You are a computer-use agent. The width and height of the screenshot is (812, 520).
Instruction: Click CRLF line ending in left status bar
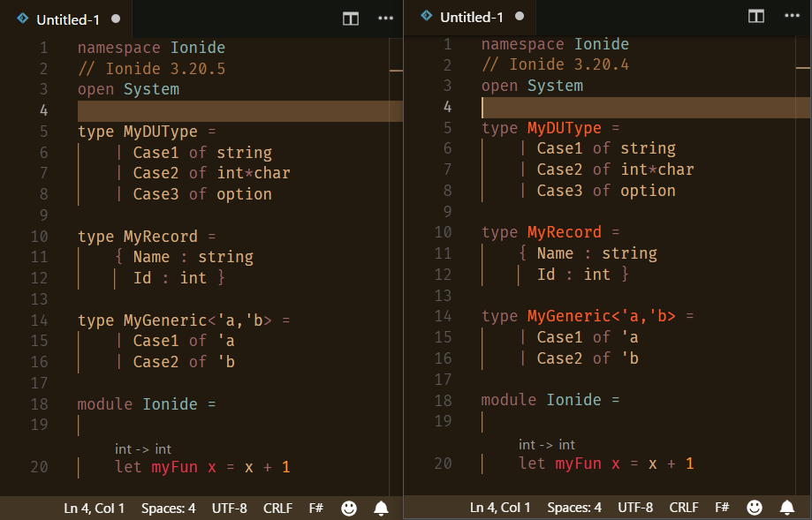tap(277, 509)
